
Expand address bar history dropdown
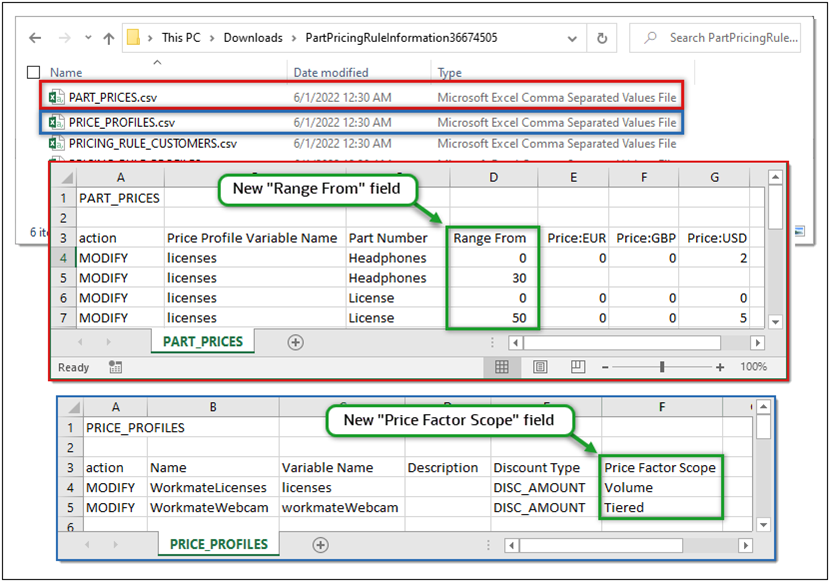click(572, 38)
